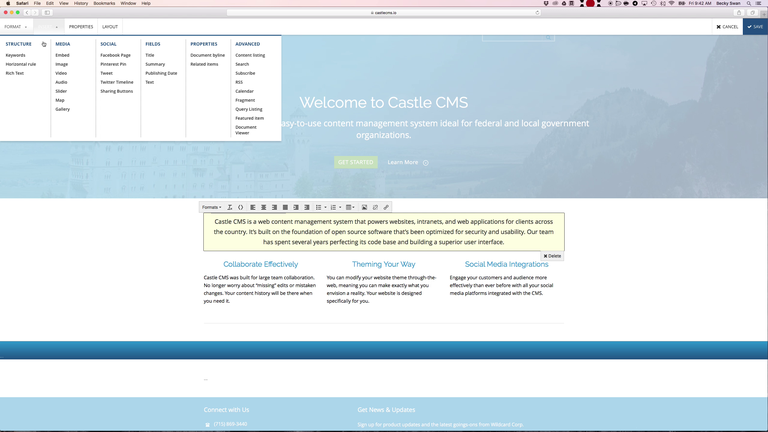This screenshot has height=432, width=768.
Task: Insert a Rich Text tile
Action: click(x=15, y=73)
